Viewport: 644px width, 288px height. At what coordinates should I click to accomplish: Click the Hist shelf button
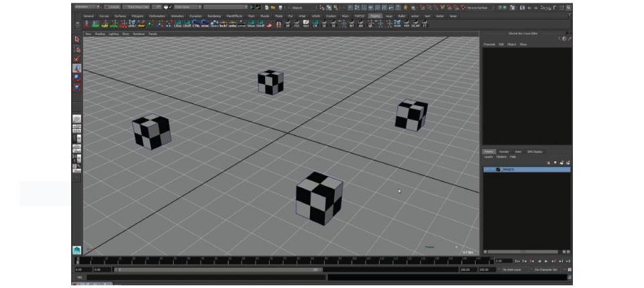(x=306, y=23)
